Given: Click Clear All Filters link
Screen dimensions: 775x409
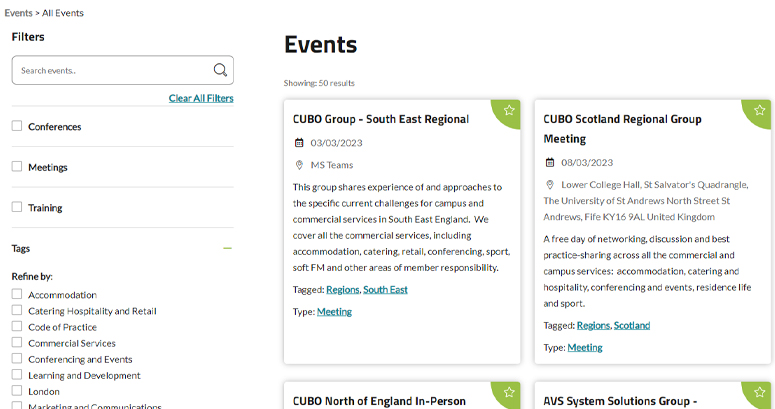Looking at the screenshot, I should pos(201,98).
